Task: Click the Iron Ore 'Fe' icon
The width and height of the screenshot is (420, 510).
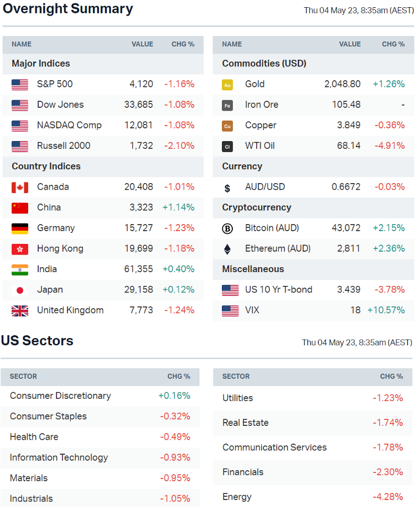Action: [x=227, y=105]
